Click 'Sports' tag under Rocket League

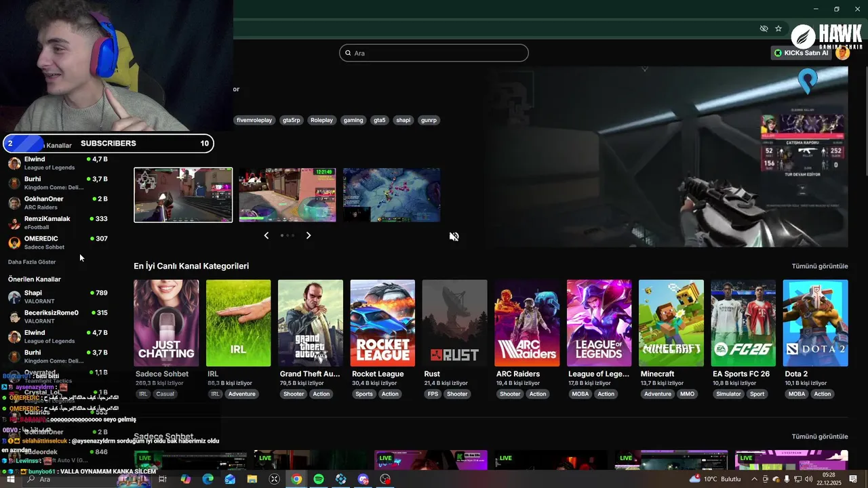click(x=364, y=394)
